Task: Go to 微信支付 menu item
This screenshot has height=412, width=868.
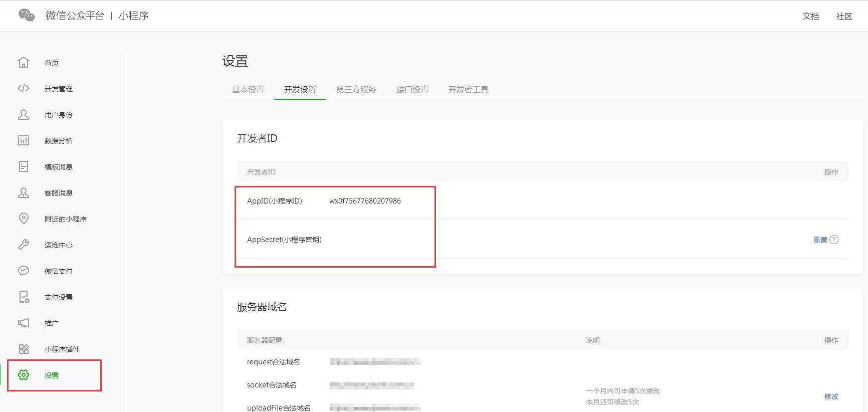Action: (59, 271)
